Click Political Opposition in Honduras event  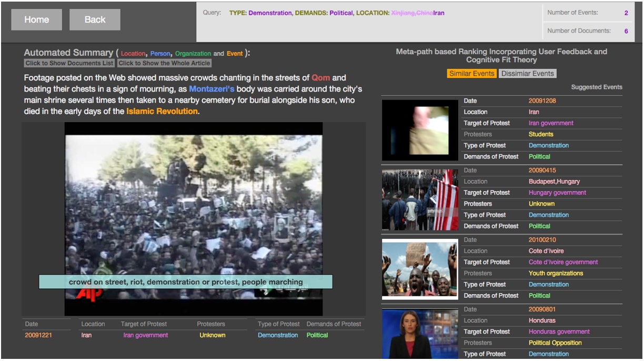pos(555,343)
